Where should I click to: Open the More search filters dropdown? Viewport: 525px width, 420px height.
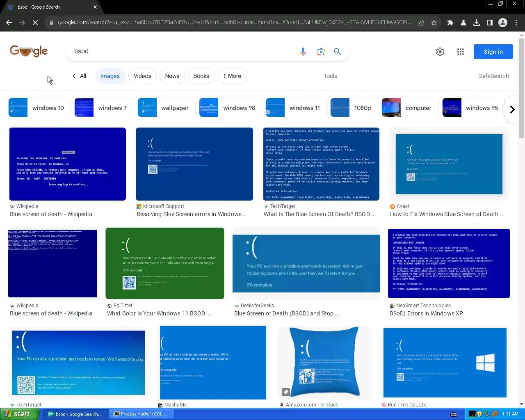point(232,76)
